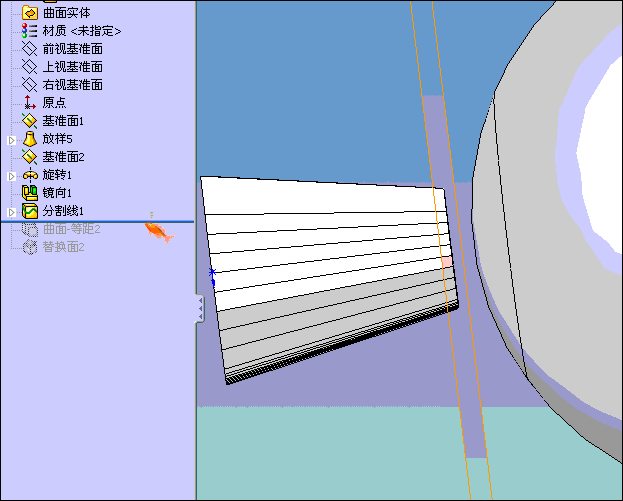Expand the 放样5 feature node
Screen dimensions: 623x501
point(12,140)
